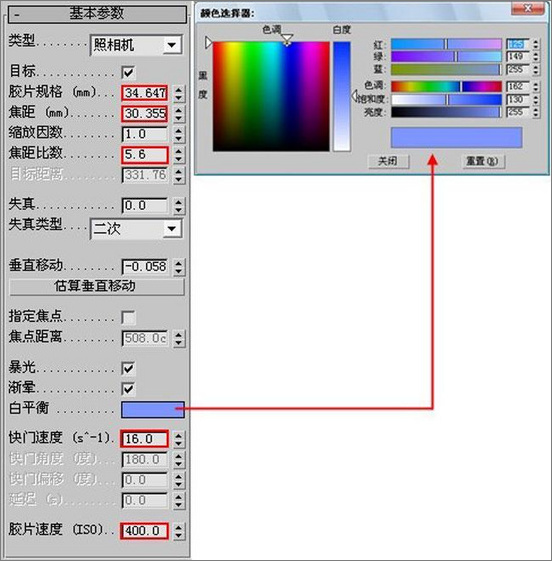This screenshot has width=552, height=561.
Task: Enable the 指定焦点 checkbox
Action: 128,317
